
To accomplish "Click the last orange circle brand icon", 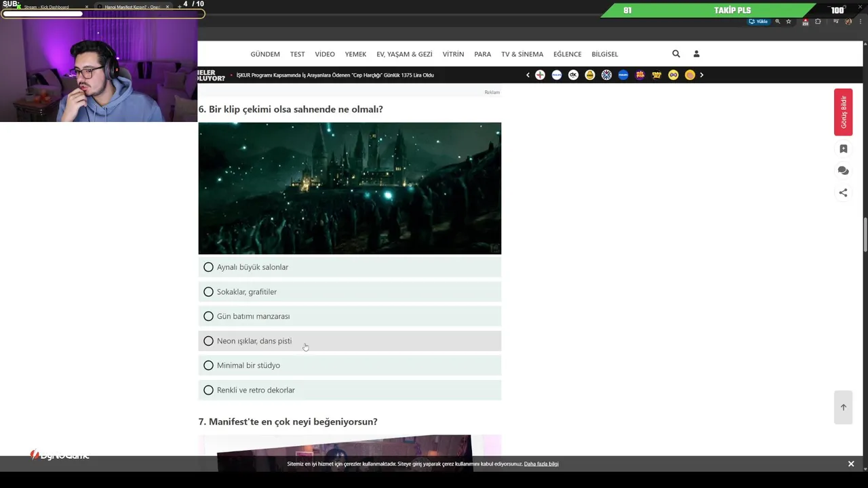I will point(690,75).
